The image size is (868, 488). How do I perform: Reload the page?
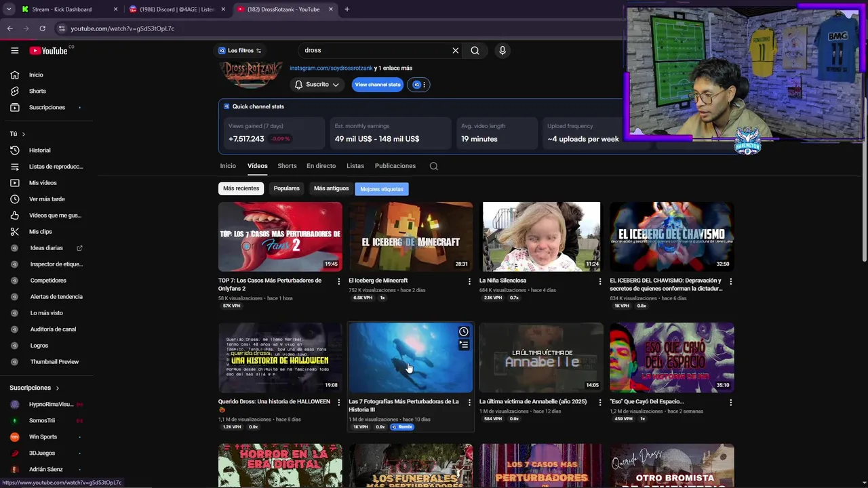[42, 28]
